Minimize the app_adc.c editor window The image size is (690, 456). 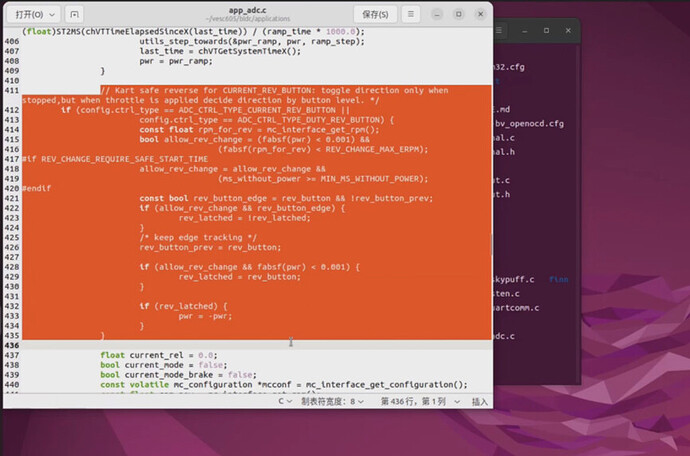click(x=437, y=14)
